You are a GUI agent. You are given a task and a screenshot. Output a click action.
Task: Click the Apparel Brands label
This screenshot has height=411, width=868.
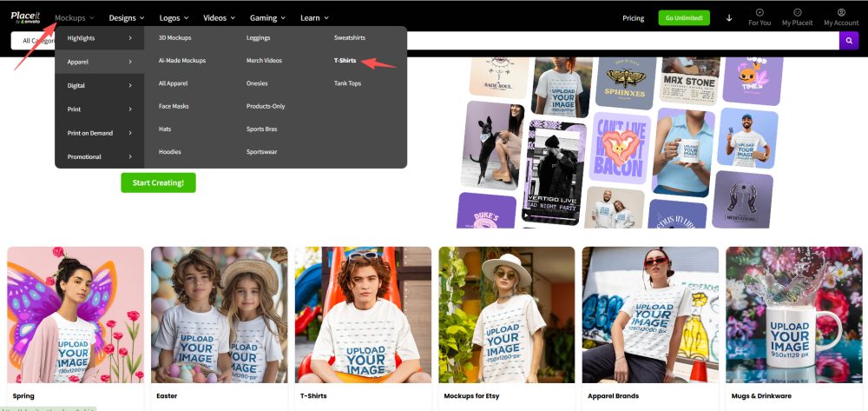[614, 396]
